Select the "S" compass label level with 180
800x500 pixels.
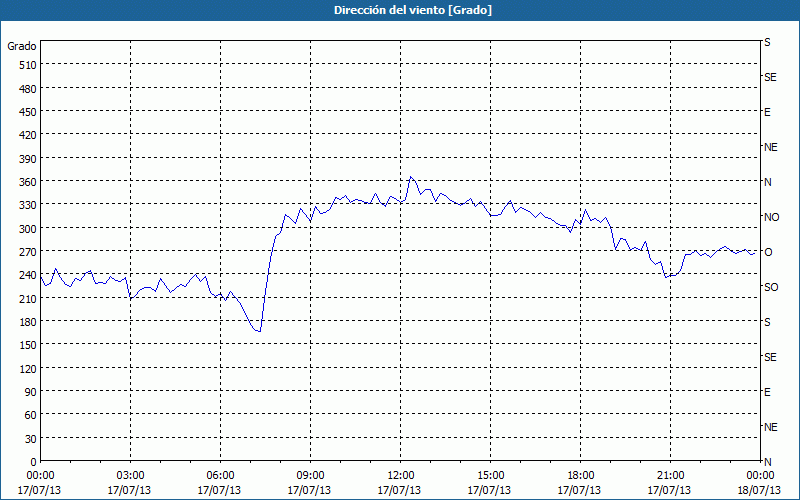tap(767, 322)
